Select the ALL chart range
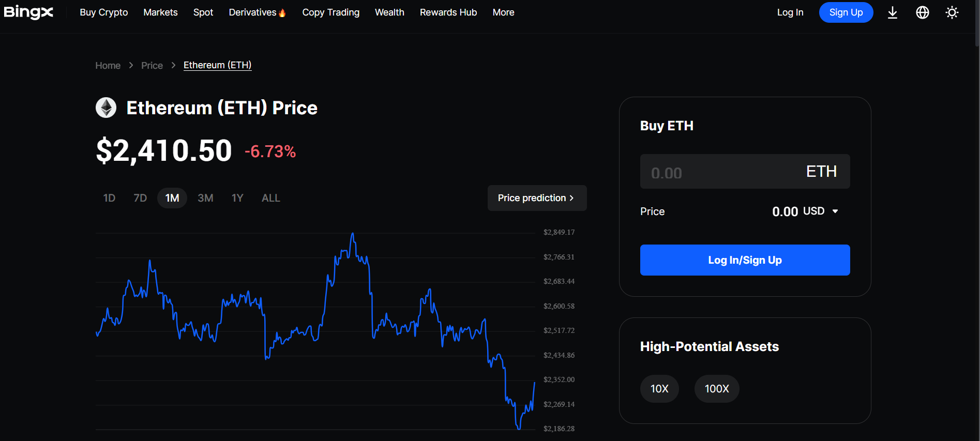The width and height of the screenshot is (980, 441). (x=271, y=198)
